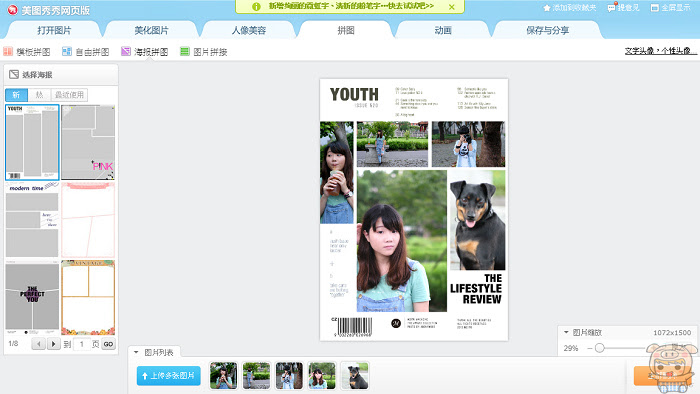Collapse the 图片缩放 zoom panel
The height and width of the screenshot is (394, 700).
point(566,332)
